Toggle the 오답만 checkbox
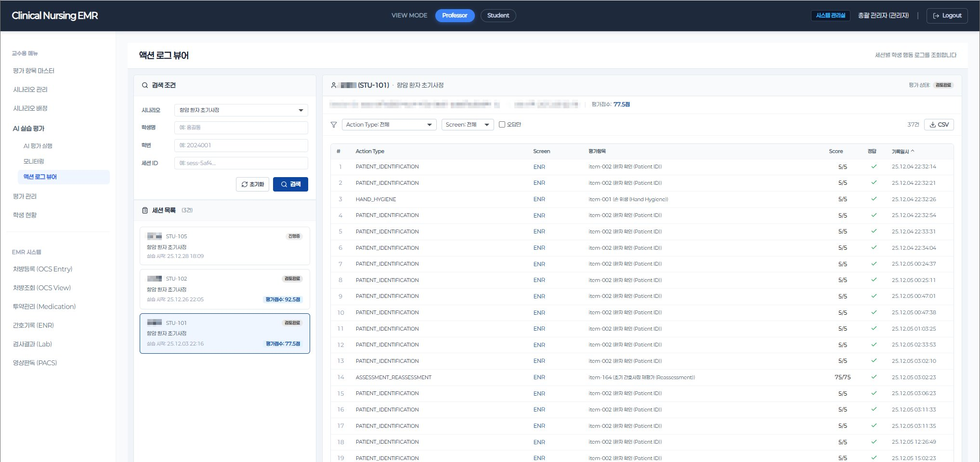The width and height of the screenshot is (980, 462). point(502,125)
